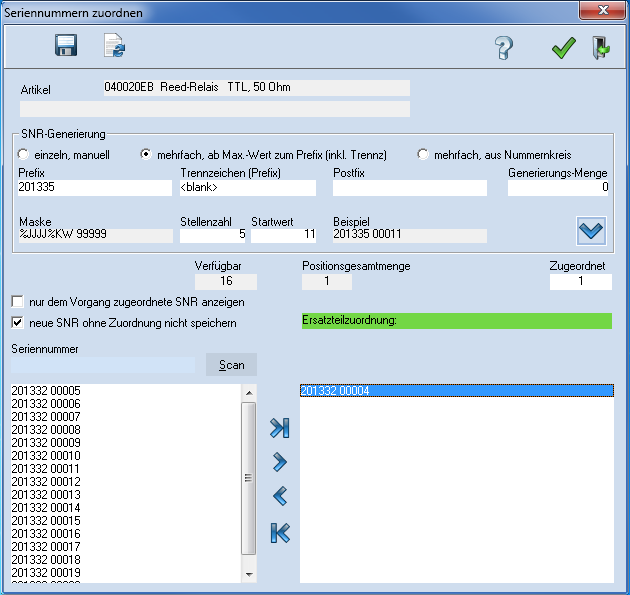Remove selected serial number with left arrow
Screen dimensions: 630x595
tap(280, 496)
